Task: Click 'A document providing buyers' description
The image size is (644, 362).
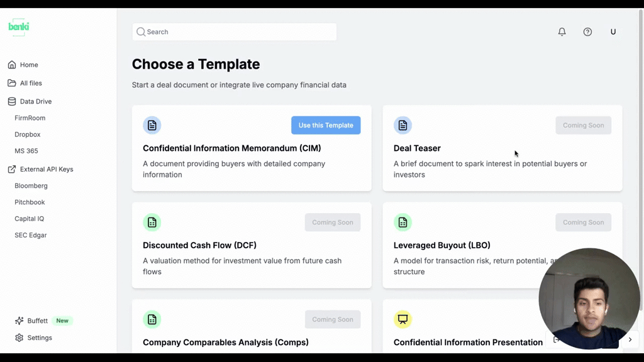Action: (234, 169)
